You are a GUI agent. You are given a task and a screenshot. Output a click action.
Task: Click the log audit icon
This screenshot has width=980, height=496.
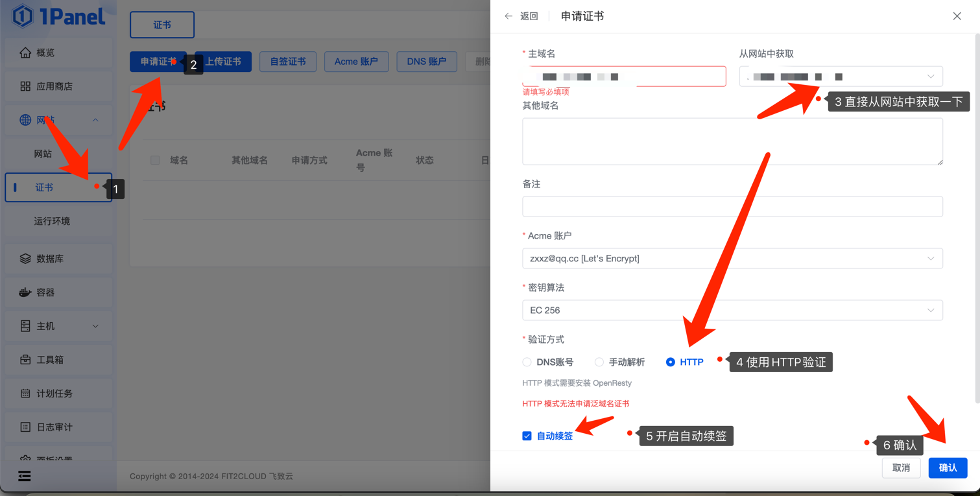tap(25, 427)
